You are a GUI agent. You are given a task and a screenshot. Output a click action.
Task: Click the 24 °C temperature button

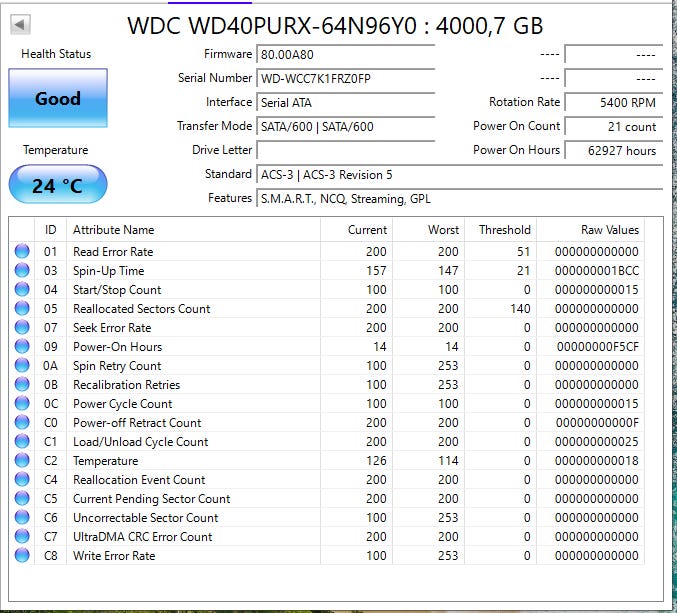click(58, 184)
